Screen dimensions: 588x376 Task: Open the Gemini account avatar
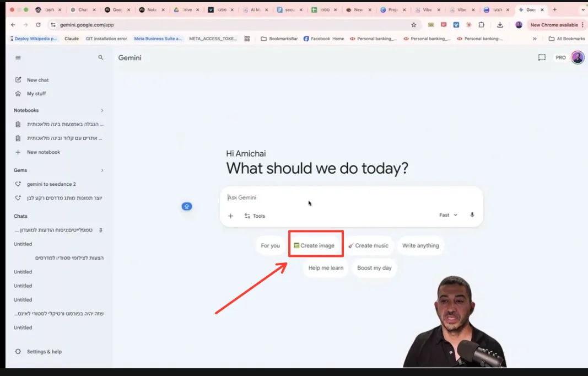578,57
